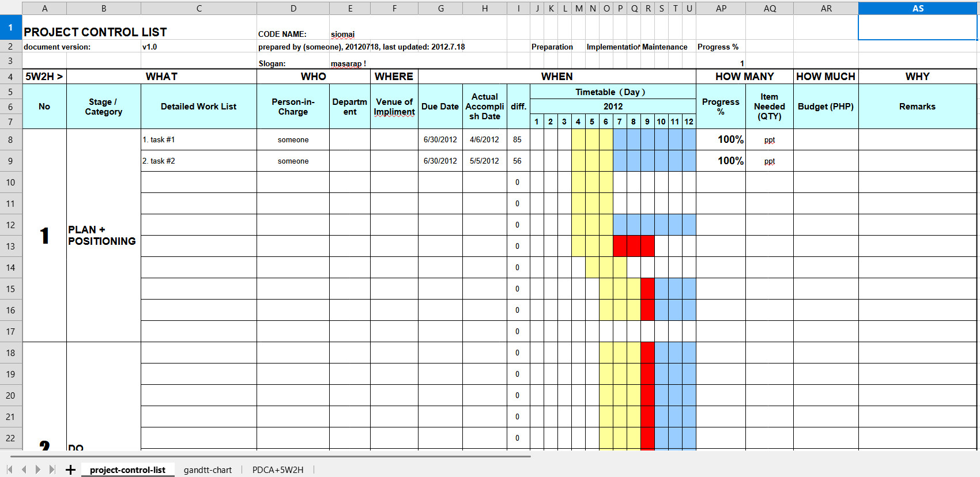Select the 'task #1' work list cell
Viewport: 980px width, 477px height.
[199, 140]
